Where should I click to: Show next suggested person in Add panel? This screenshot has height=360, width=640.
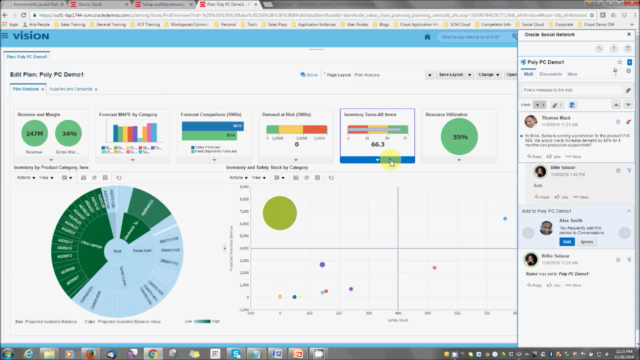624,233
